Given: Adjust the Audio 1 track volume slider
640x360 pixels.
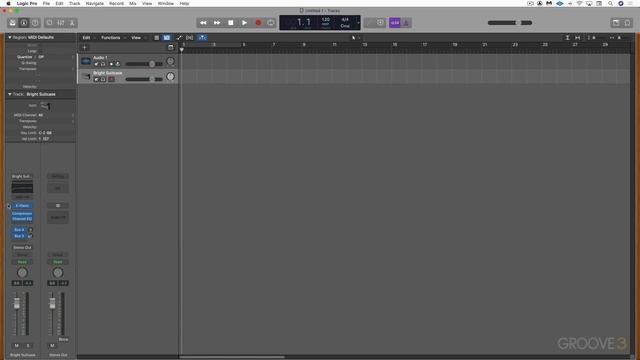Looking at the screenshot, I should [144, 64].
